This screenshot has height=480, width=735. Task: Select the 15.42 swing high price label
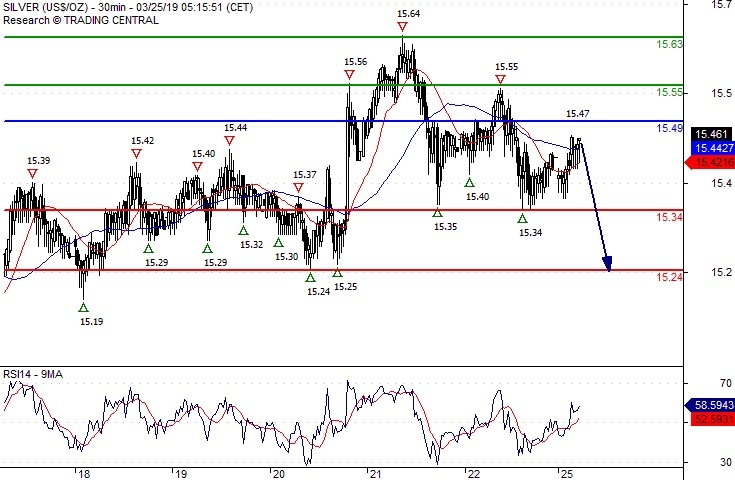142,141
